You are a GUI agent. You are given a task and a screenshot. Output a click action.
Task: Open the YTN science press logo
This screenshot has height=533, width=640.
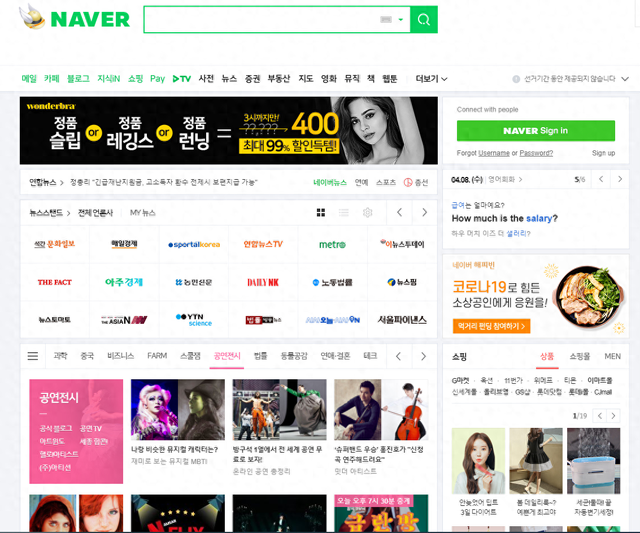[194, 320]
